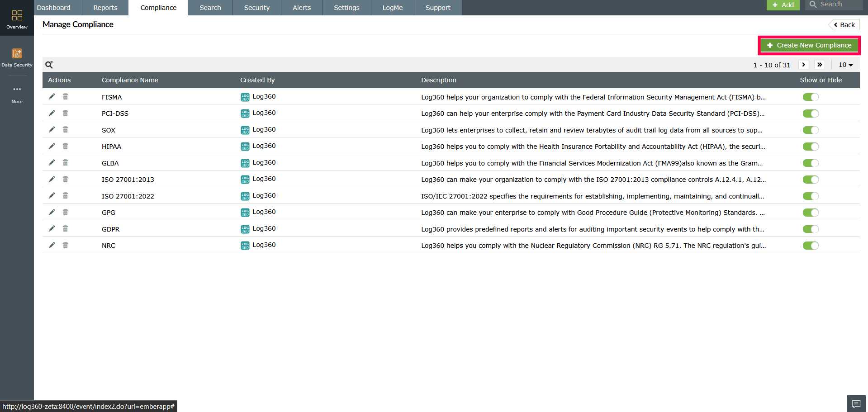Click the Create New Compliance button
Screen dimensions: 868x412
coord(809,45)
